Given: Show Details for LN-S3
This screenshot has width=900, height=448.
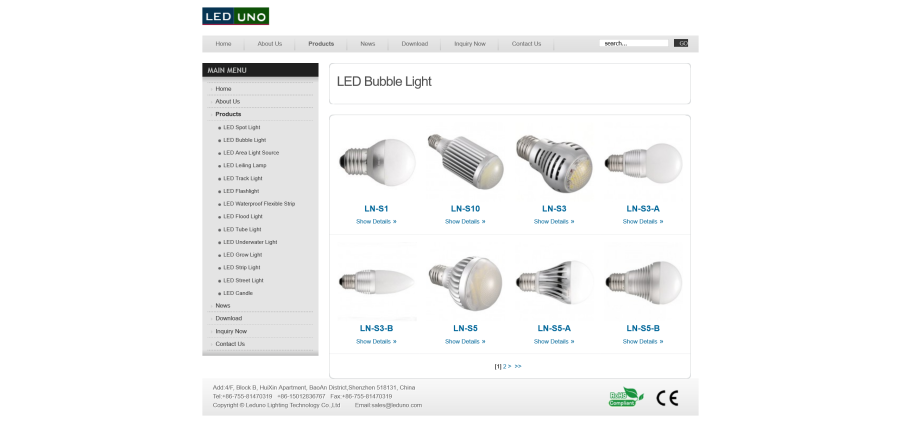Looking at the screenshot, I should tap(554, 221).
